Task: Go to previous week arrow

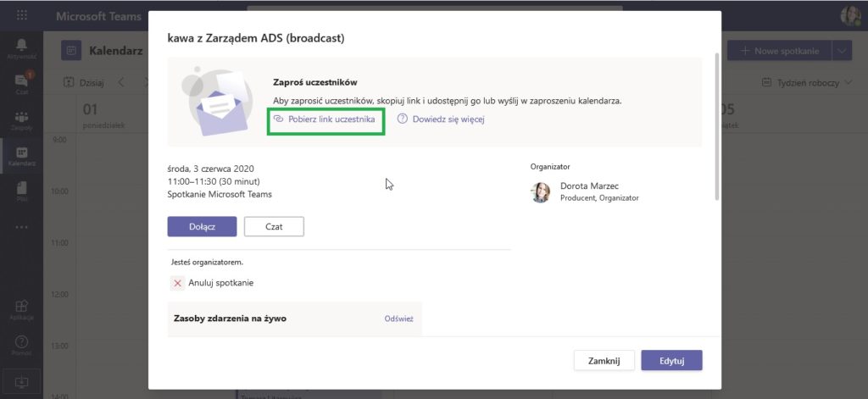Action: pyautogui.click(x=121, y=82)
